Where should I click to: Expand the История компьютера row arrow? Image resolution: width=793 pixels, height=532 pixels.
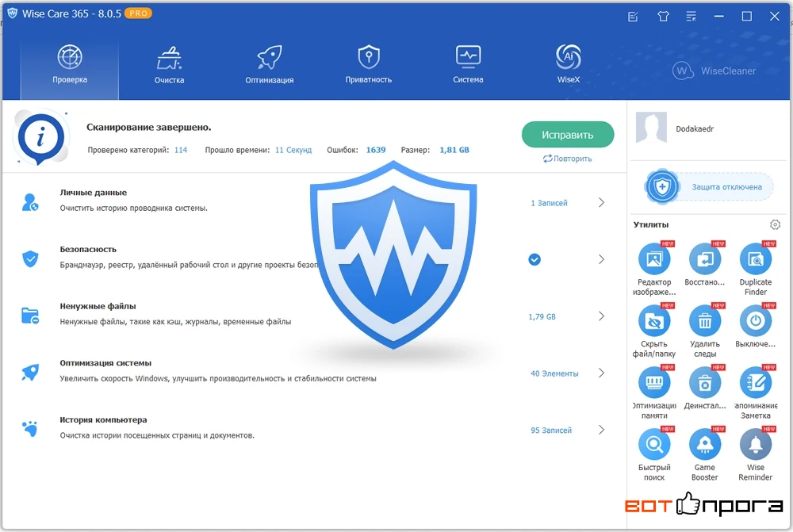601,430
